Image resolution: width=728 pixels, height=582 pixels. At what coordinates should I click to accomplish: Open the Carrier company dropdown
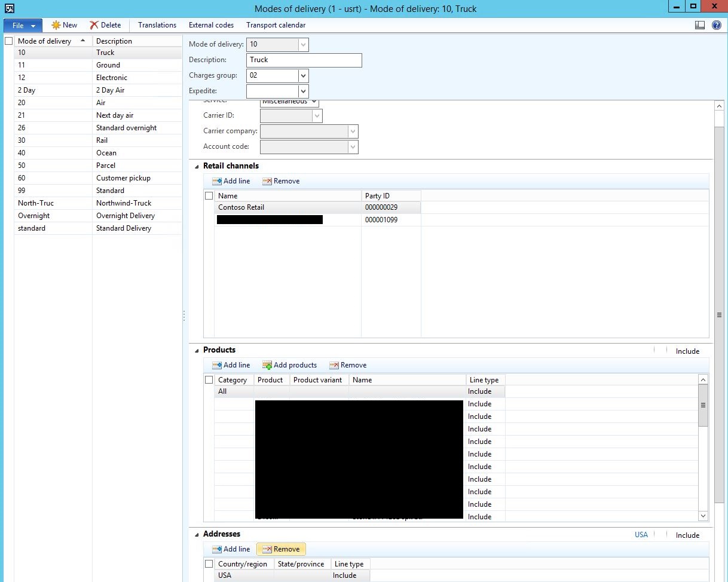(353, 131)
